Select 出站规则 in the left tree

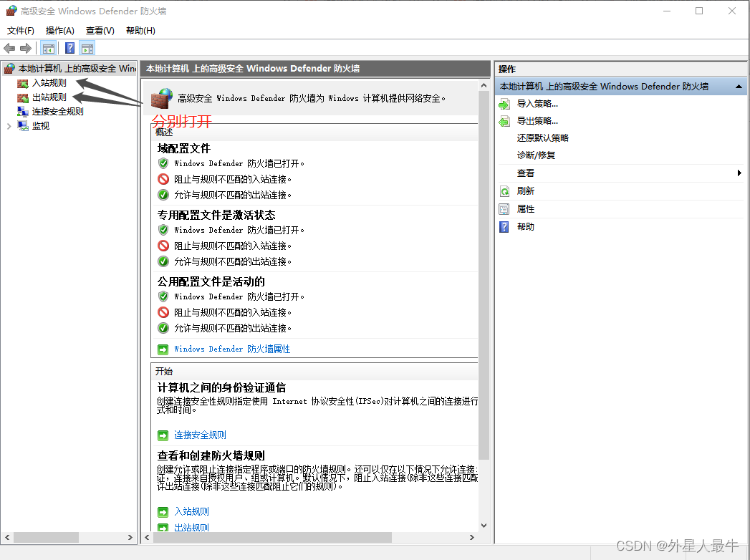coord(49,97)
